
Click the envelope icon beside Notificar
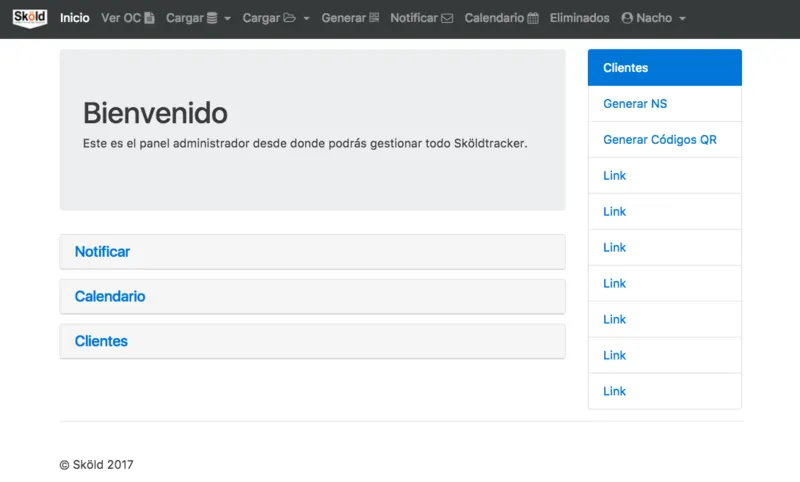click(x=447, y=18)
